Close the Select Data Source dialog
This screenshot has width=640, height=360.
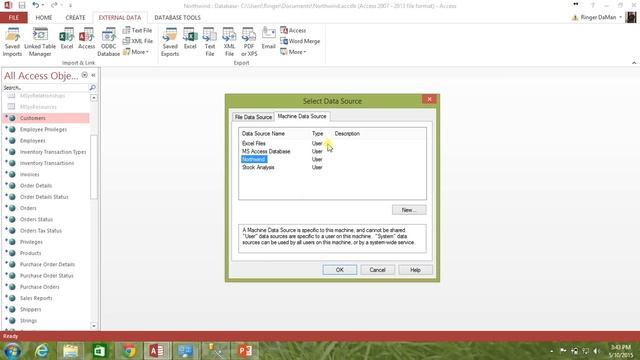click(x=429, y=99)
